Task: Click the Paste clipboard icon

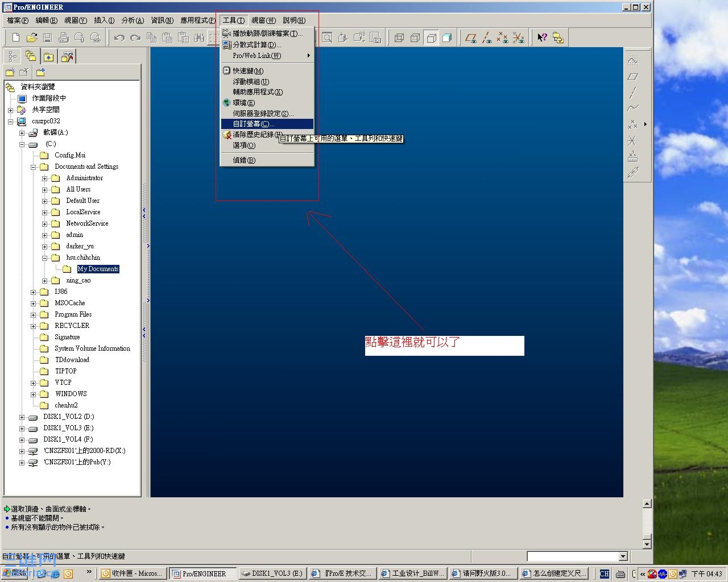Action: tap(167, 38)
